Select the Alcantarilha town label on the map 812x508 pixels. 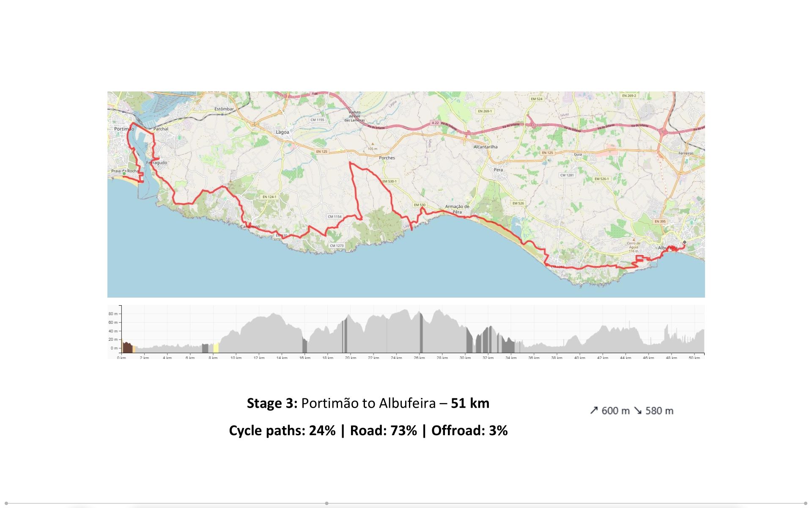pos(486,147)
